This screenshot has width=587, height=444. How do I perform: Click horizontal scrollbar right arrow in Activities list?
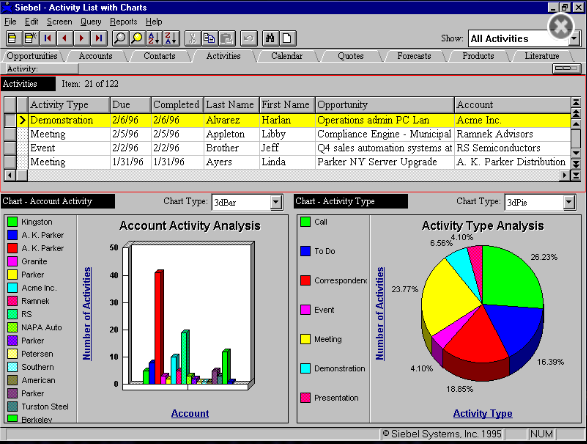(x=564, y=175)
